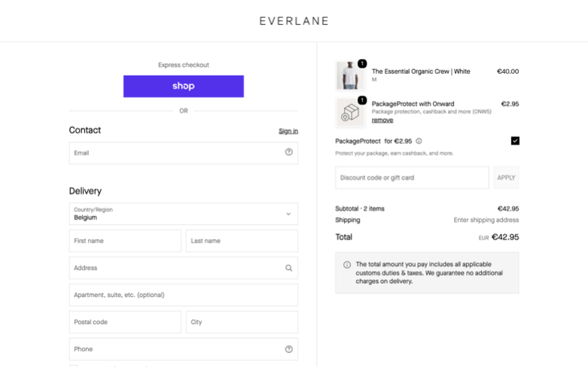588x367 pixels.
Task: Click the quantity badge on the PackageProtect thumbnail
Action: point(362,100)
